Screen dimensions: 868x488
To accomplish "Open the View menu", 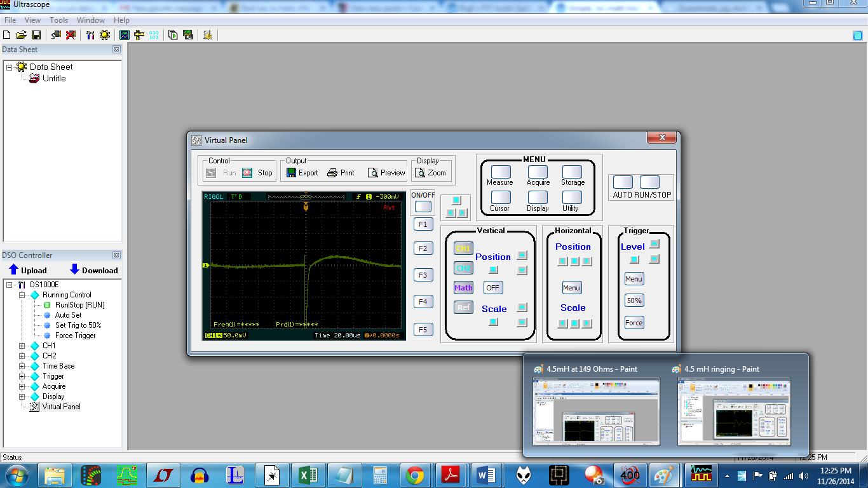I will point(32,20).
